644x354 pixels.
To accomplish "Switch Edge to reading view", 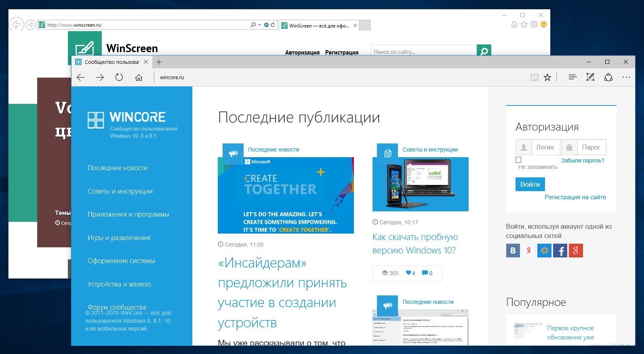I will pyautogui.click(x=534, y=77).
